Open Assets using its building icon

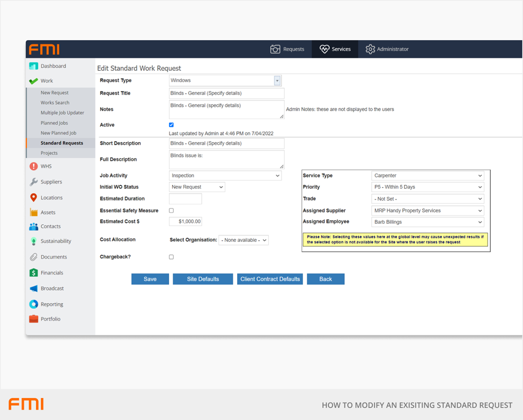point(33,212)
